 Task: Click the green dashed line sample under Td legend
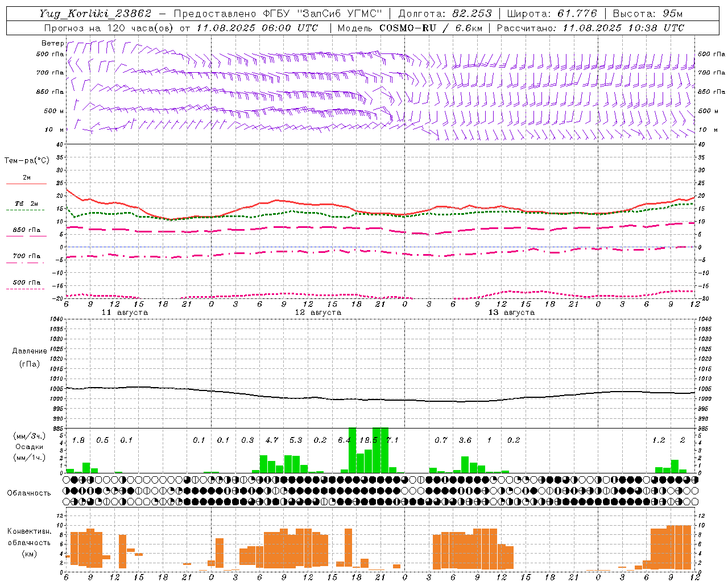tap(25, 210)
